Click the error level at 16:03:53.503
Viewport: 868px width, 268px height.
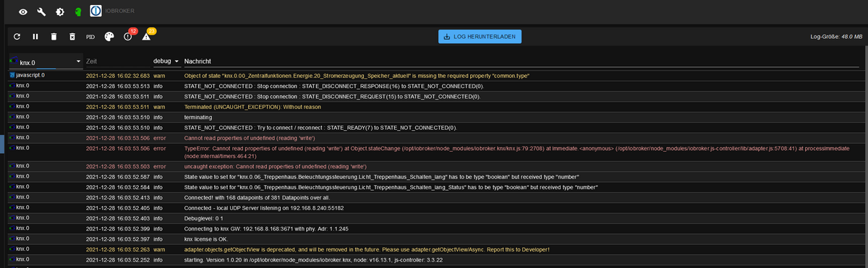tap(160, 166)
